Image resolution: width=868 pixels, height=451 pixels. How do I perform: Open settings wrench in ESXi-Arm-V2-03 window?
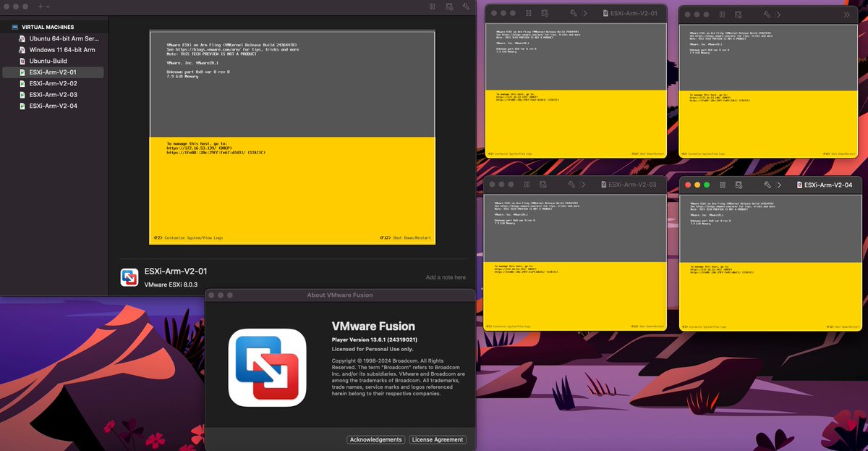tap(571, 185)
